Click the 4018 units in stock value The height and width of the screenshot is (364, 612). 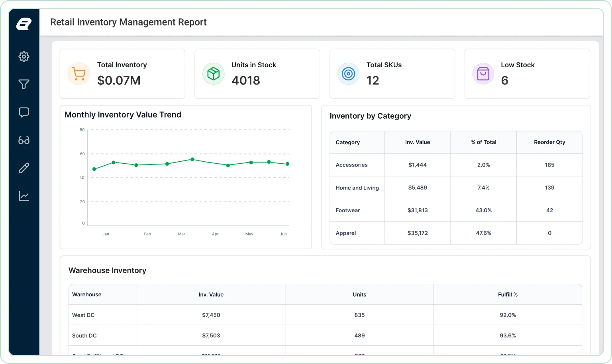pos(246,80)
